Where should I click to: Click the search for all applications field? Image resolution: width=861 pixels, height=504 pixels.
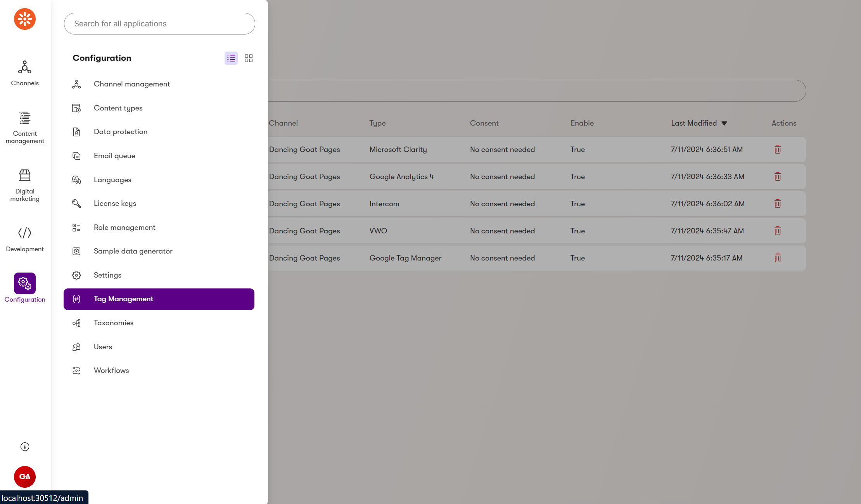point(159,24)
